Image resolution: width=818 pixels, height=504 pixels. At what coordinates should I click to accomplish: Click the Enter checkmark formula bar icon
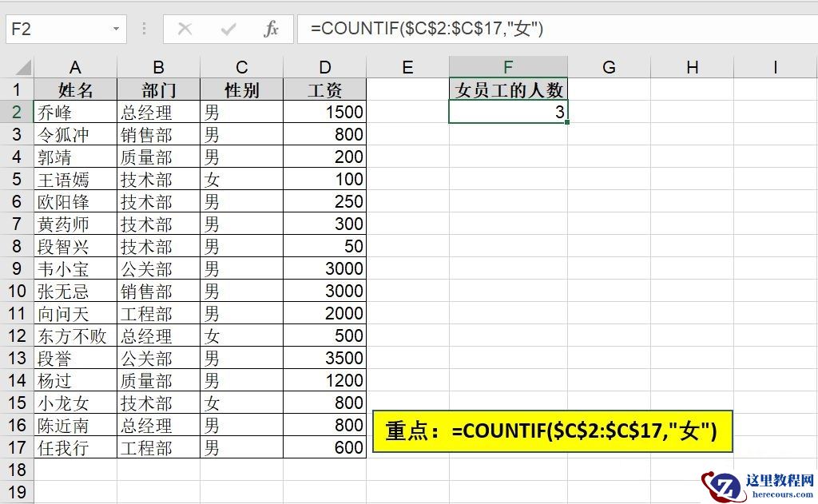click(x=228, y=29)
